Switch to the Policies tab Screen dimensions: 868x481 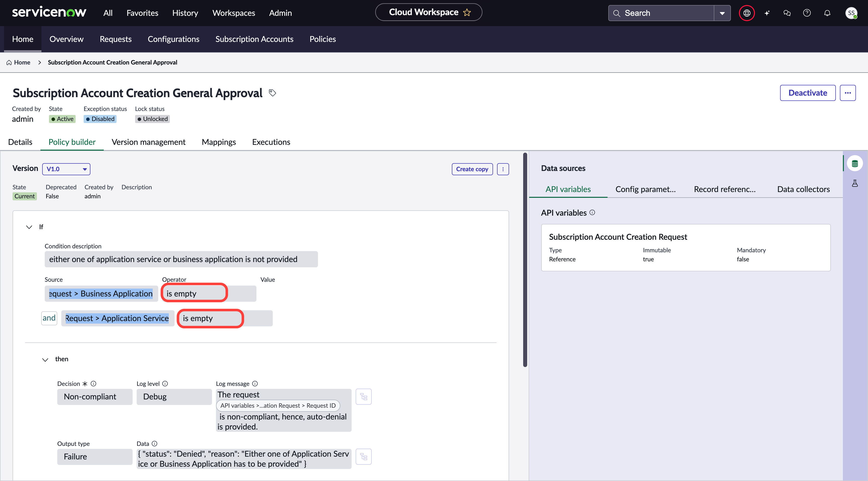322,39
